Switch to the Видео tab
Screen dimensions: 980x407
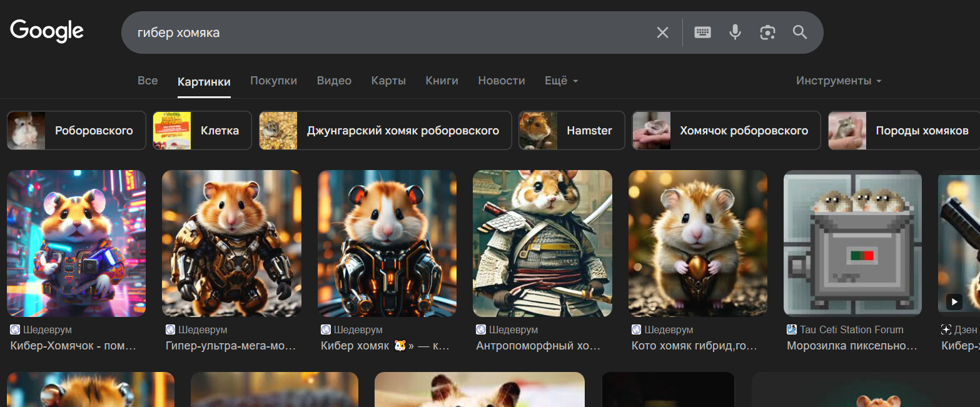click(334, 81)
